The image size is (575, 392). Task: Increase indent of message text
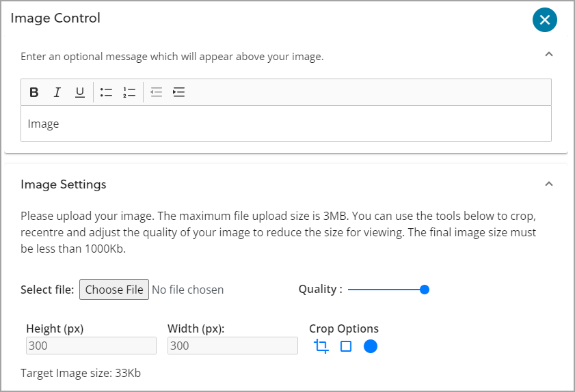coord(178,92)
